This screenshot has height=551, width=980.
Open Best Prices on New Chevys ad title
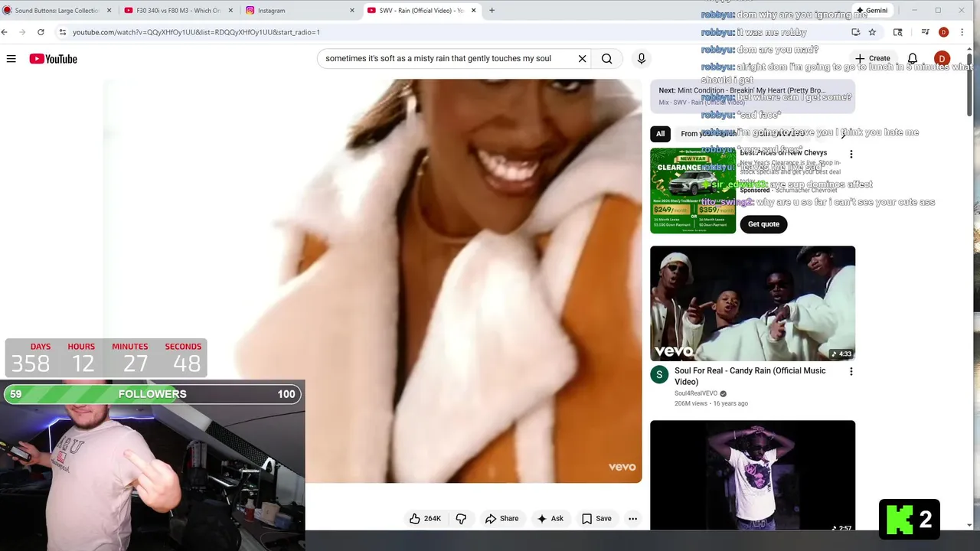click(x=782, y=152)
